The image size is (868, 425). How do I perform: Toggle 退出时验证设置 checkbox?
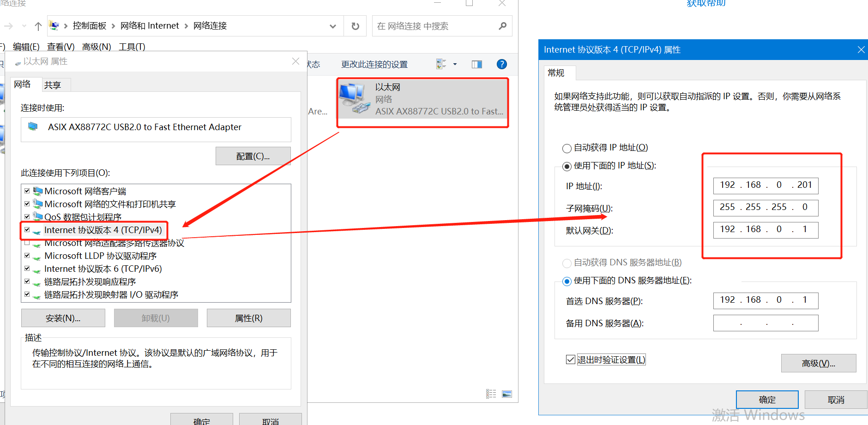[x=571, y=360]
